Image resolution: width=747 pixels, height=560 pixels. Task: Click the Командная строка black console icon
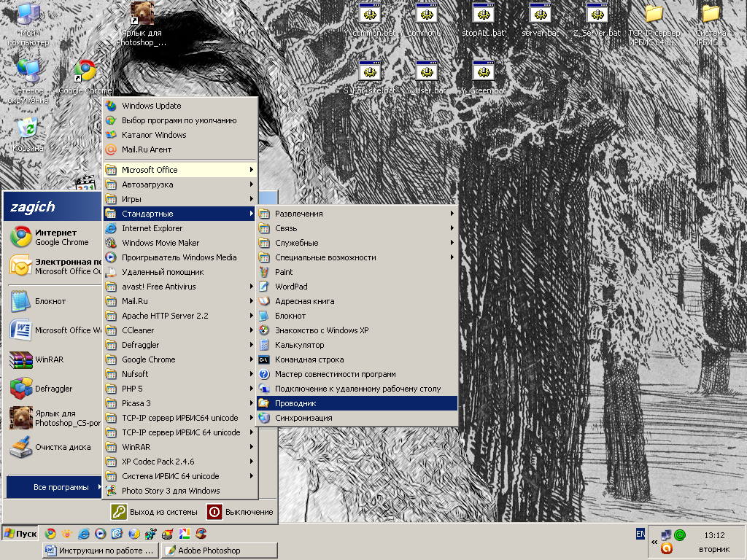click(x=264, y=359)
